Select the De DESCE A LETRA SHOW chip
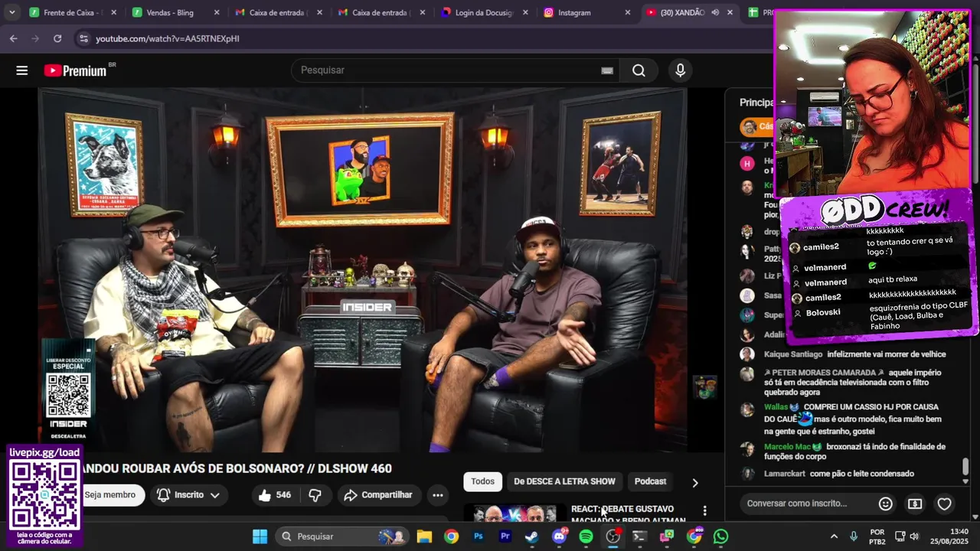The width and height of the screenshot is (980, 551). (x=564, y=481)
